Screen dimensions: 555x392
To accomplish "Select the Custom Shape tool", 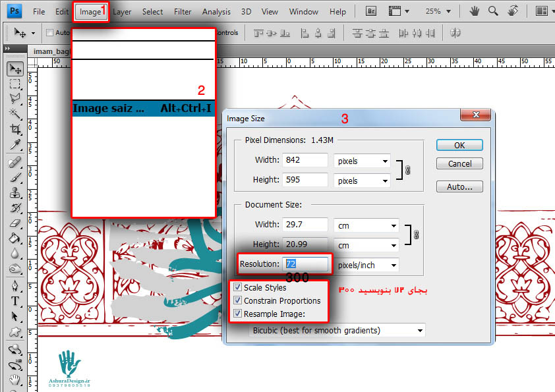I will click(x=15, y=331).
